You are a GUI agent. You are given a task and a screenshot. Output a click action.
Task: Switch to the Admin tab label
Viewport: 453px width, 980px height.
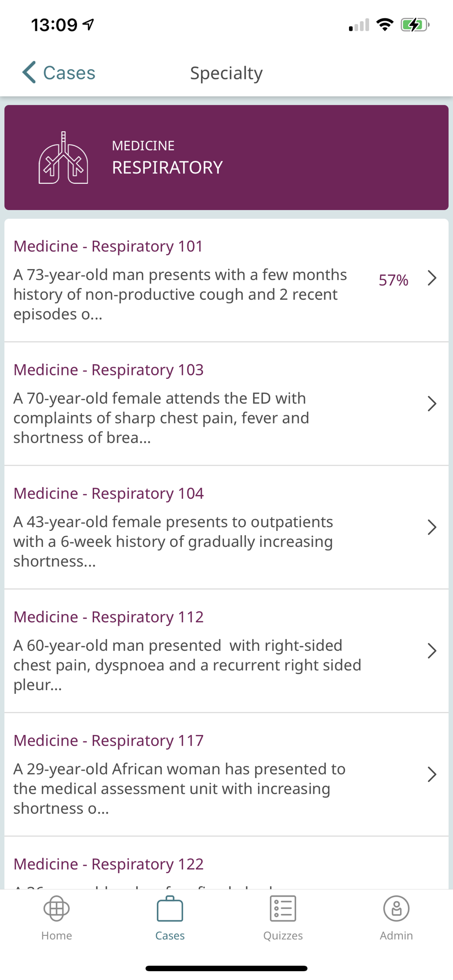396,935
